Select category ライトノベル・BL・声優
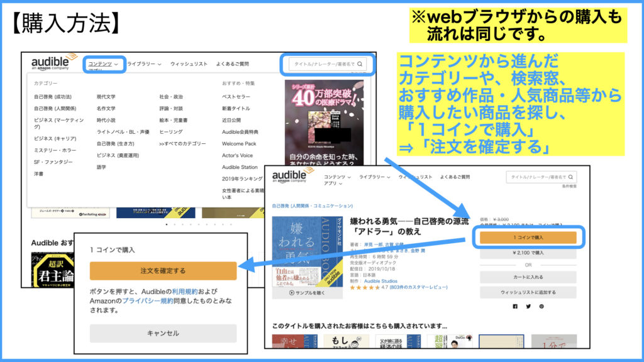644x362 pixels. [x=123, y=132]
